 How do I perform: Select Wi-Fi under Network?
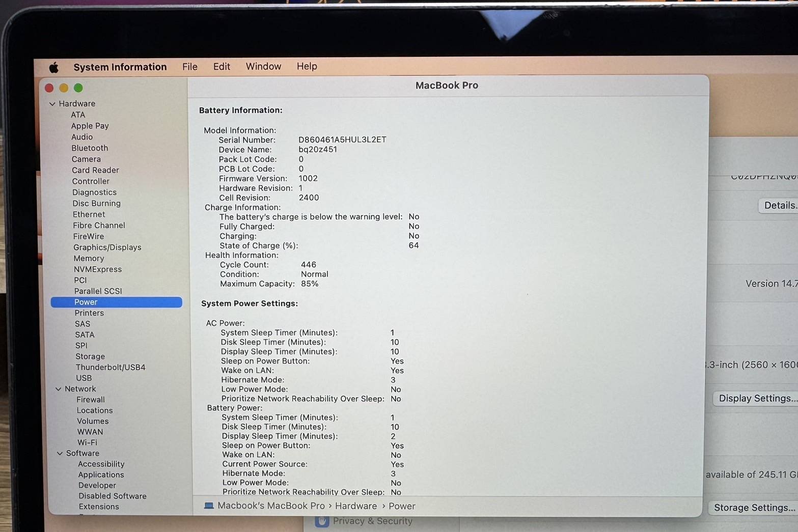[x=87, y=442]
